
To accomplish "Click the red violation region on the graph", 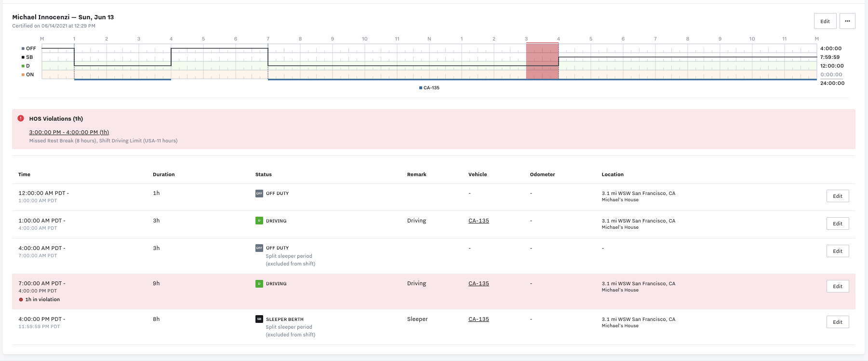I will point(542,61).
